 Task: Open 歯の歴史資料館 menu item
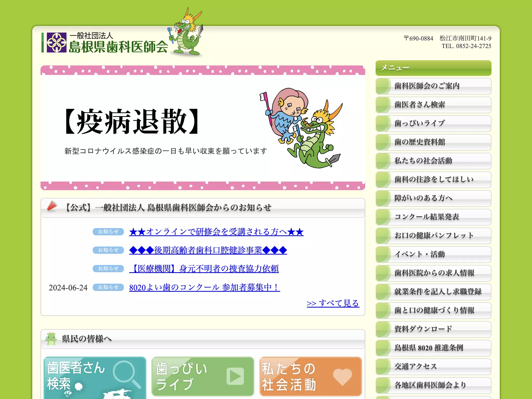coord(433,142)
